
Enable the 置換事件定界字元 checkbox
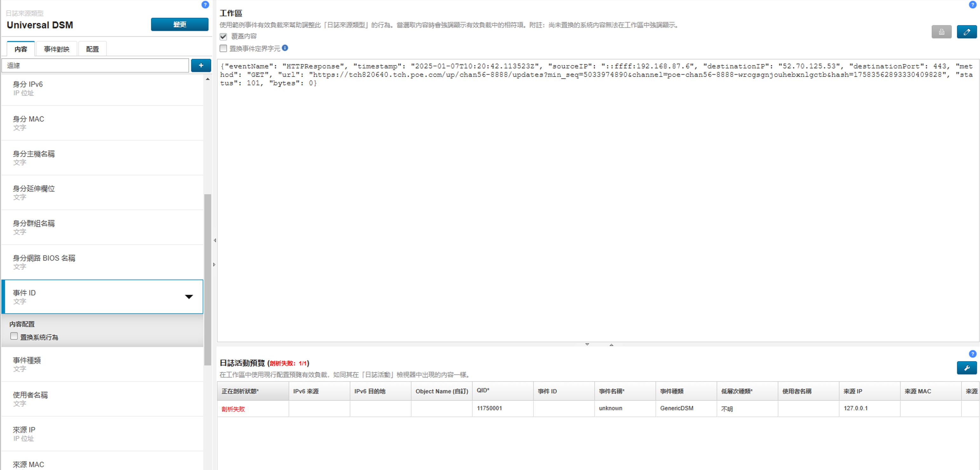pos(223,48)
